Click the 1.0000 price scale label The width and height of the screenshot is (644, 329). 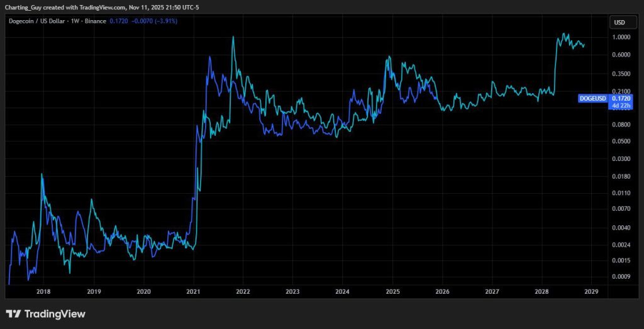[620, 37]
